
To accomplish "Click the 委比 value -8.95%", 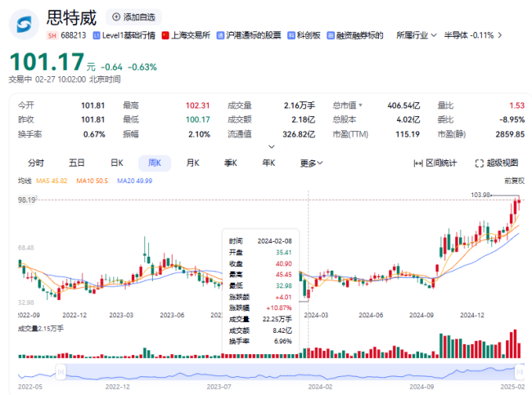I will tap(512, 119).
